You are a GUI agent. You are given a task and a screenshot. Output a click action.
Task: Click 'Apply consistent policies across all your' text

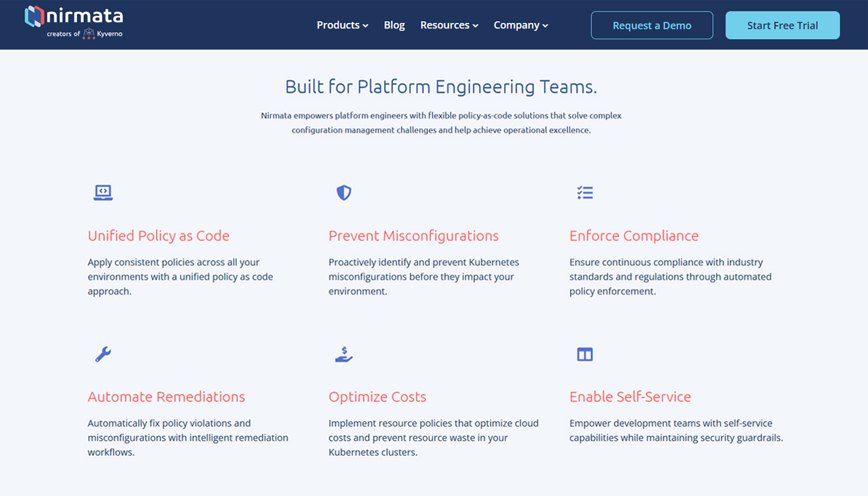(174, 262)
